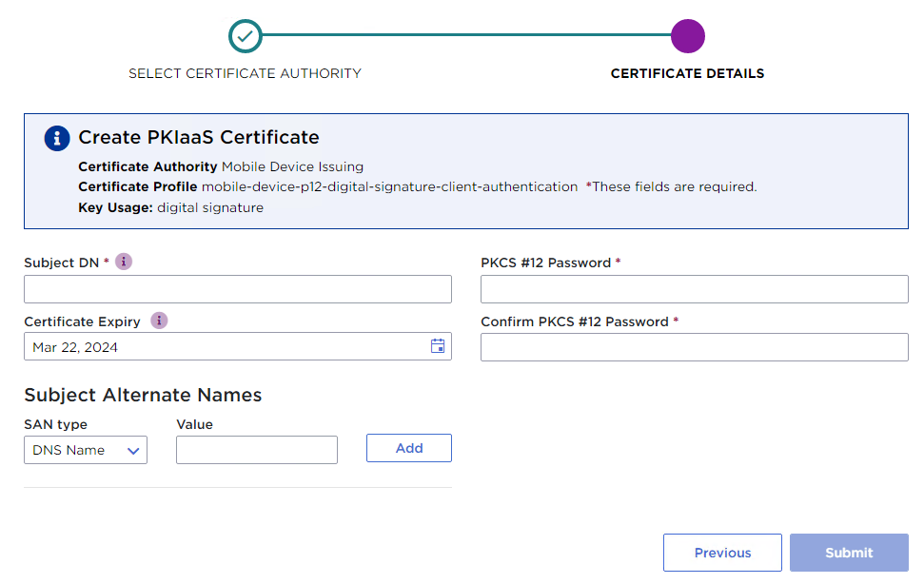Expand the SAN type dropdown chevron

click(x=134, y=451)
